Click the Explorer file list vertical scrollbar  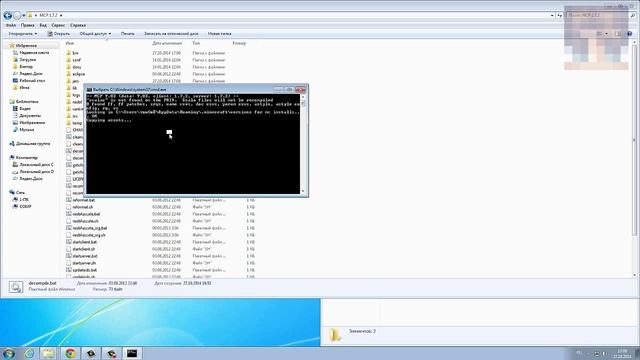pyautogui.click(x=634, y=159)
